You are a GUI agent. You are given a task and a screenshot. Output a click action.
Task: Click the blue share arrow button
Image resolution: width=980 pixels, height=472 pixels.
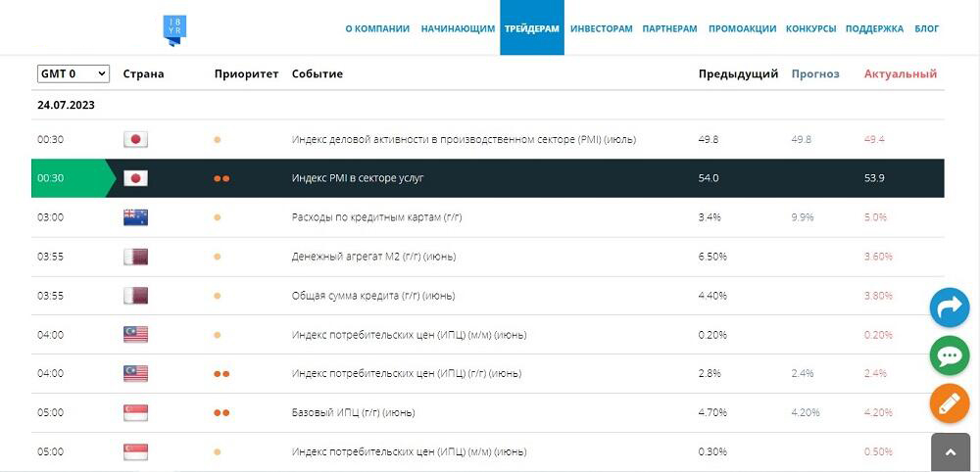coord(950,307)
